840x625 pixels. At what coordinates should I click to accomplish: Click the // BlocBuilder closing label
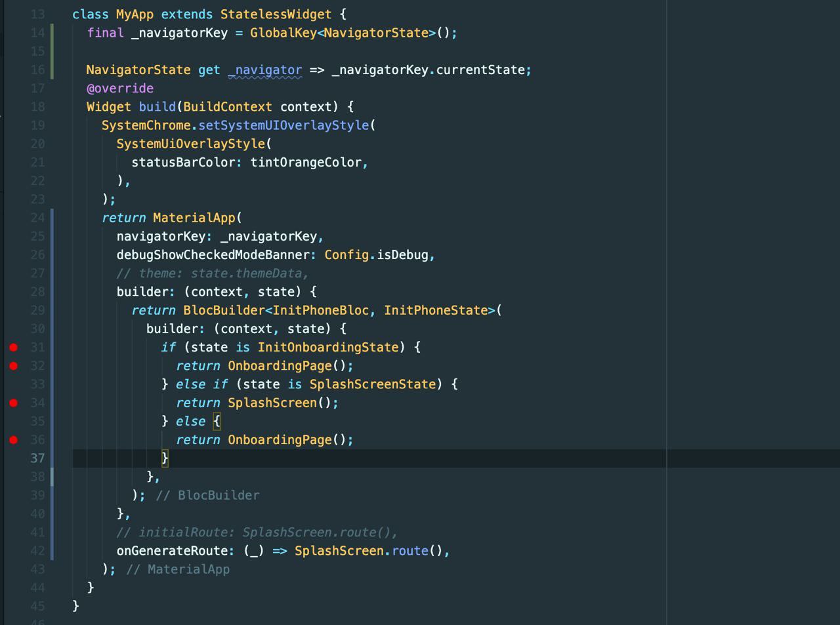coord(207,495)
